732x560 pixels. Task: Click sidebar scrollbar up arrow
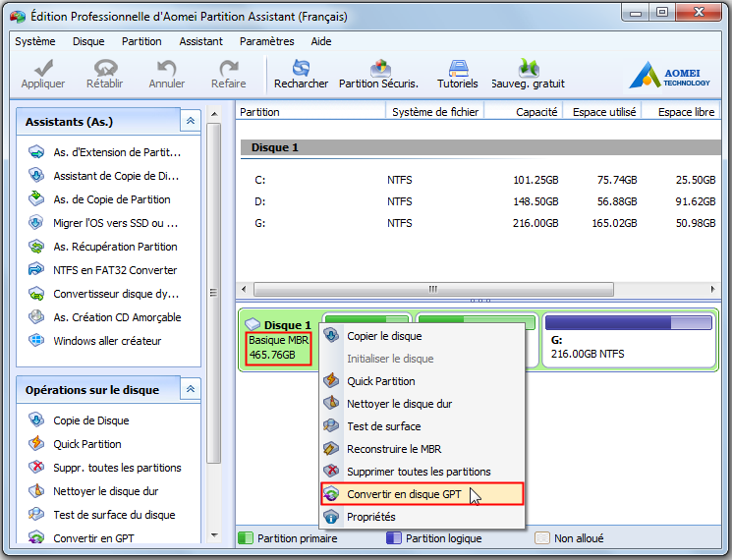214,114
